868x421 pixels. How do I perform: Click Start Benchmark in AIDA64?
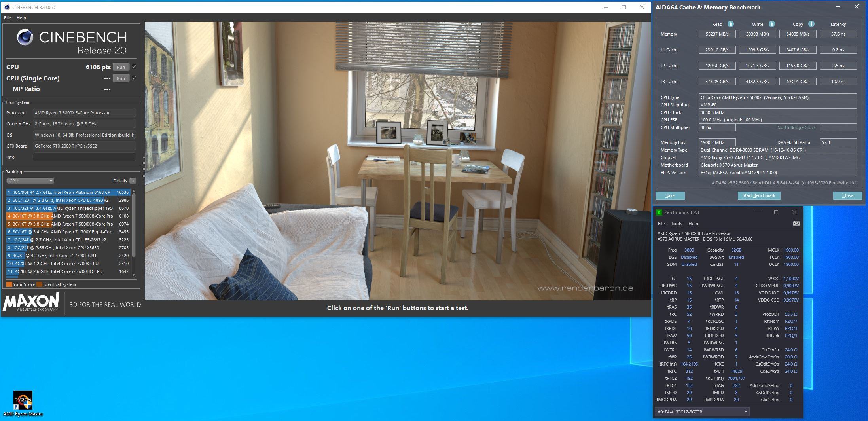click(759, 195)
